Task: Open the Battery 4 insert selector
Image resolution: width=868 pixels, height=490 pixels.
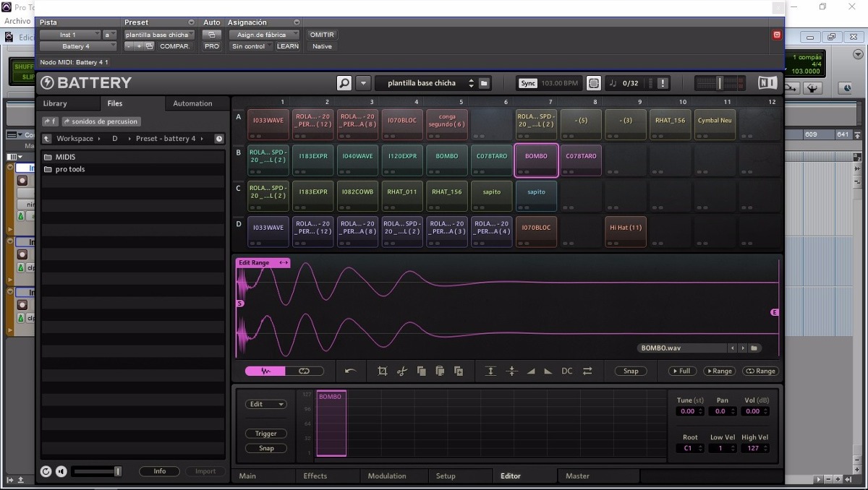Action: click(78, 46)
